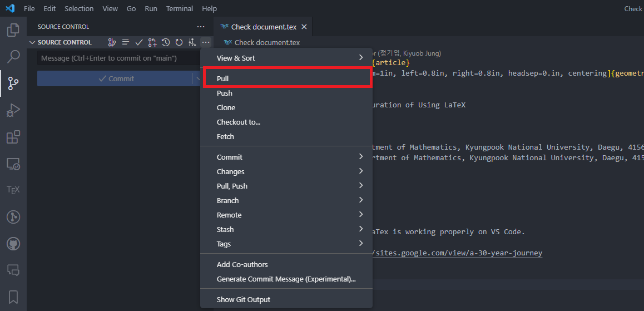The height and width of the screenshot is (311, 644).
Task: Choose Fetch from the menu
Action: pos(286,136)
